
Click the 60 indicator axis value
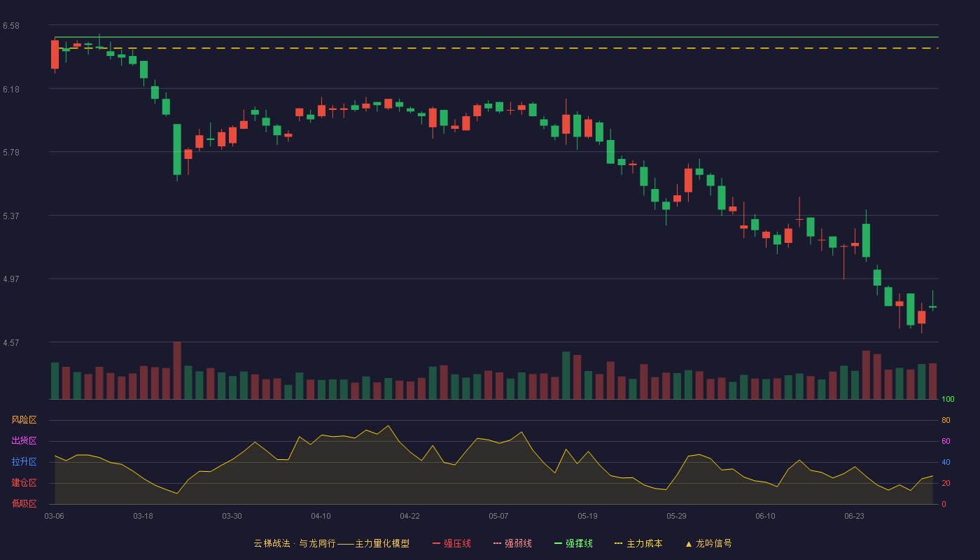click(x=946, y=441)
